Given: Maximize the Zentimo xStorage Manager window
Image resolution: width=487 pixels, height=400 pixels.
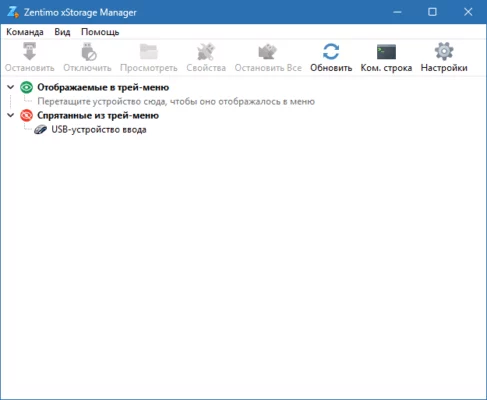Looking at the screenshot, I should (x=432, y=12).
